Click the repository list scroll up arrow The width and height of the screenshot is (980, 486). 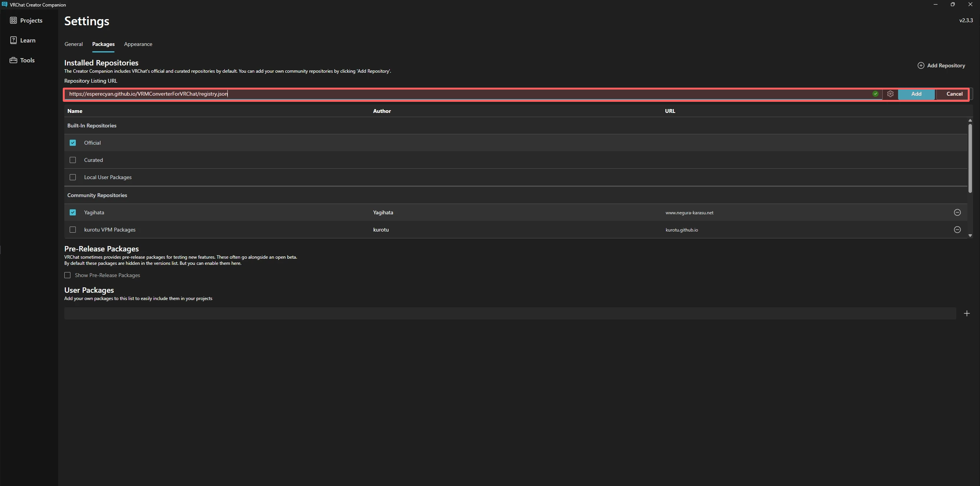tap(970, 121)
